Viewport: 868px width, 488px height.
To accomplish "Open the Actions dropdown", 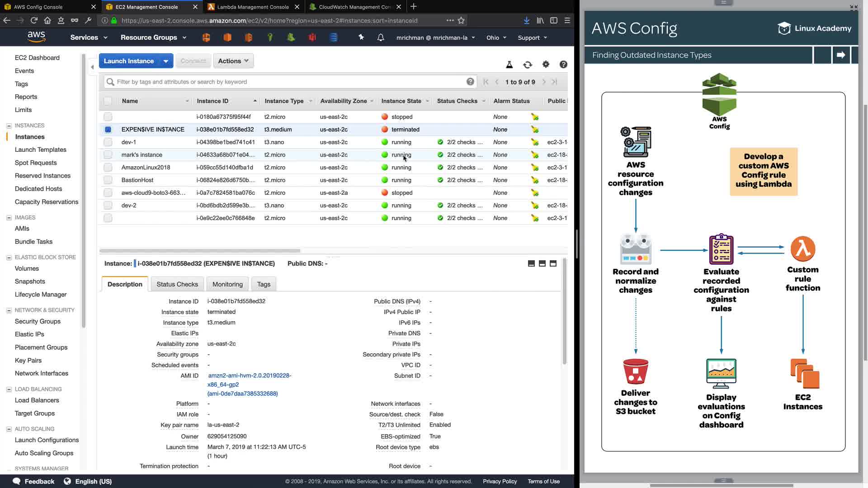I will coord(233,61).
